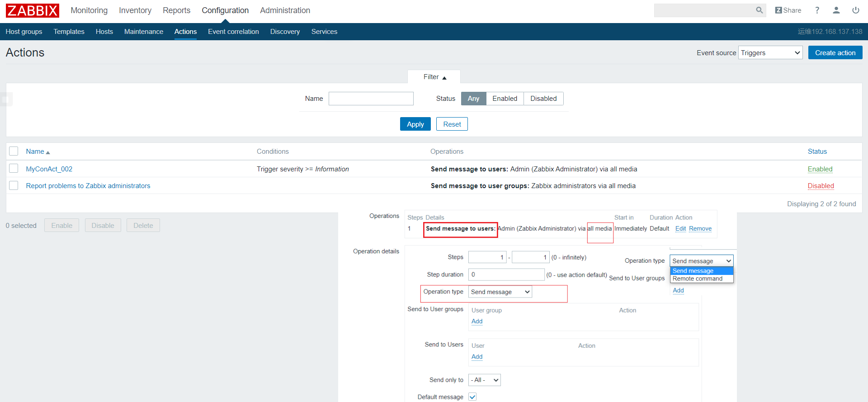Viewport: 868px width, 402px height.
Task: Toggle the Enabled status of MyConAct_002
Action: 820,169
